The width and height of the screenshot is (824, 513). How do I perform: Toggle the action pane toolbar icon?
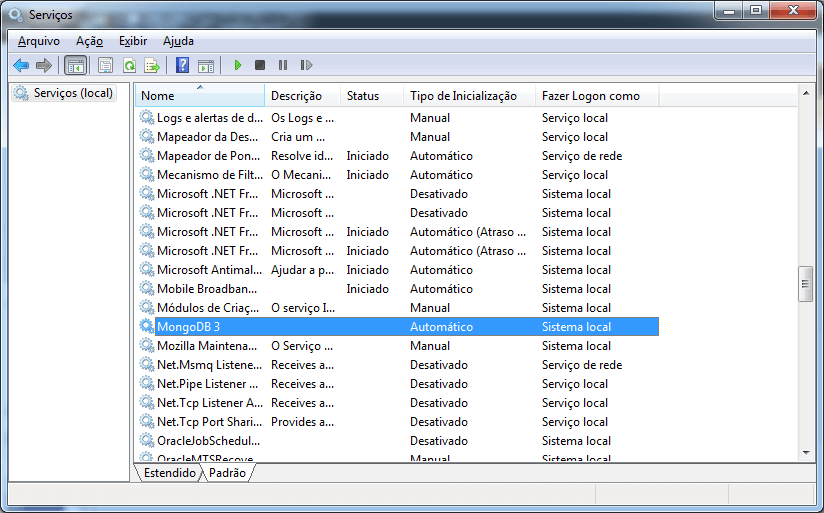tap(206, 66)
